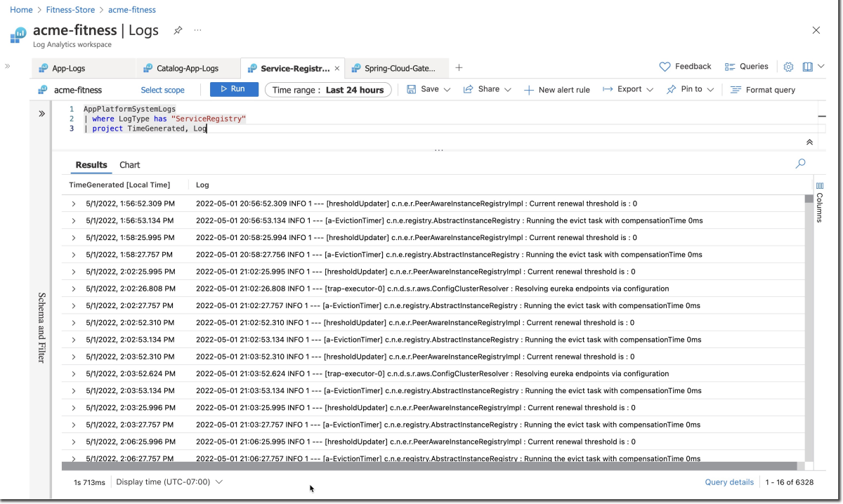843x504 pixels.
Task: Click the Log column header
Action: click(x=202, y=185)
